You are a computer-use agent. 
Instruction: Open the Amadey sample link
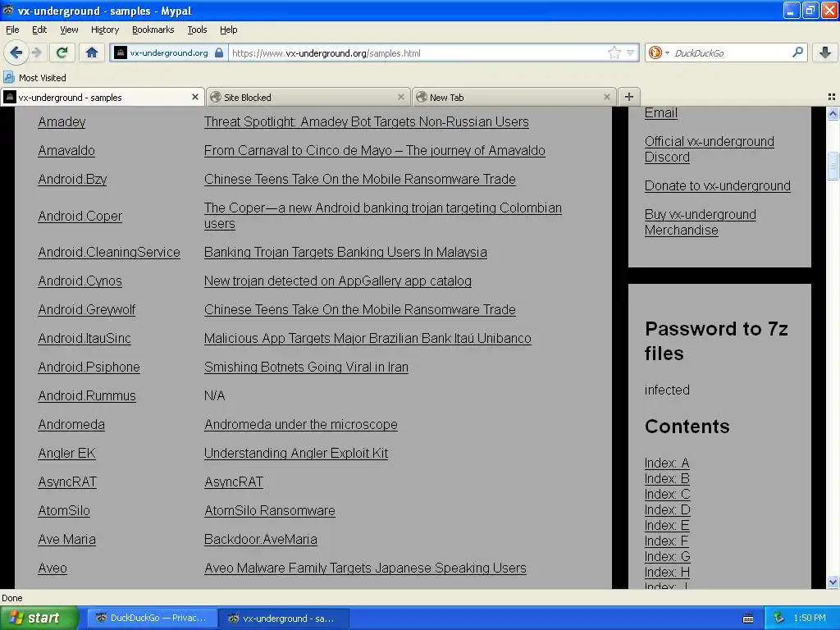click(x=62, y=121)
